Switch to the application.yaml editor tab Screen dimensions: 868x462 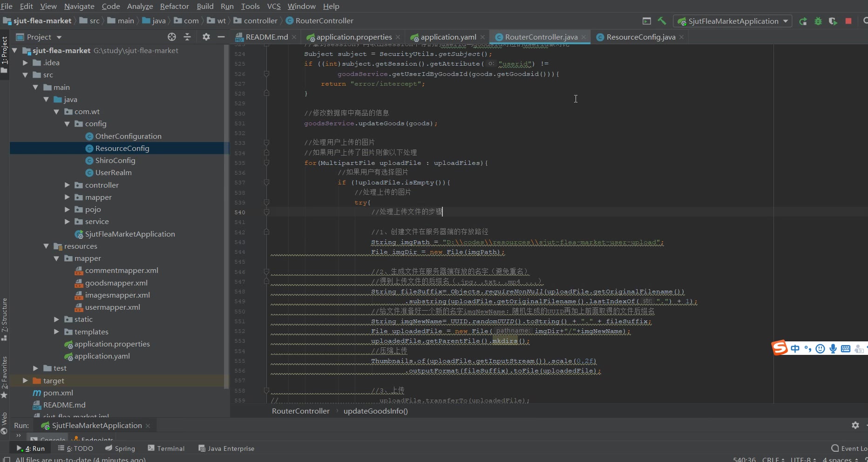coord(448,37)
